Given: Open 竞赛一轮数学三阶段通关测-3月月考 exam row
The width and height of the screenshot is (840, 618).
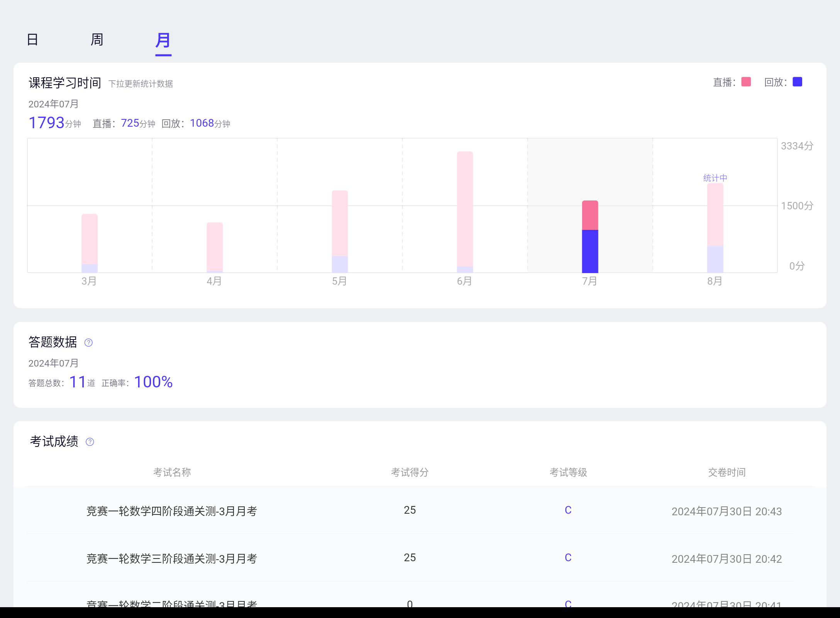Looking at the screenshot, I should pyautogui.click(x=420, y=558).
